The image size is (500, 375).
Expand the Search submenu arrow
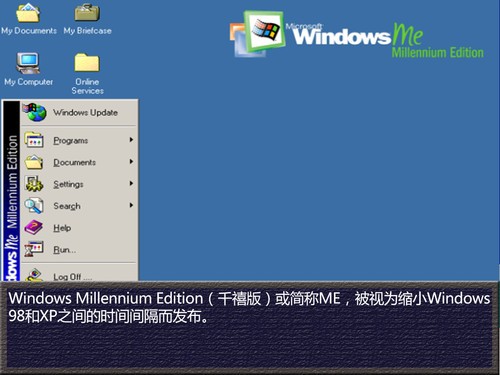[x=131, y=205]
